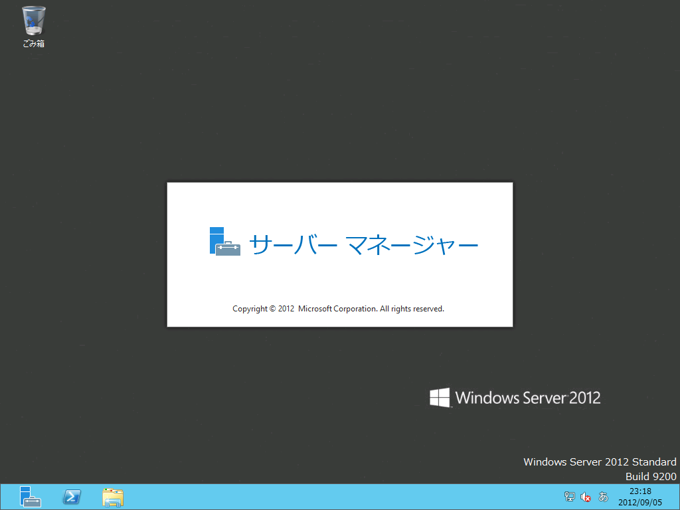Click the Japanese IME あ indicator
Image resolution: width=680 pixels, height=510 pixels.
click(603, 497)
